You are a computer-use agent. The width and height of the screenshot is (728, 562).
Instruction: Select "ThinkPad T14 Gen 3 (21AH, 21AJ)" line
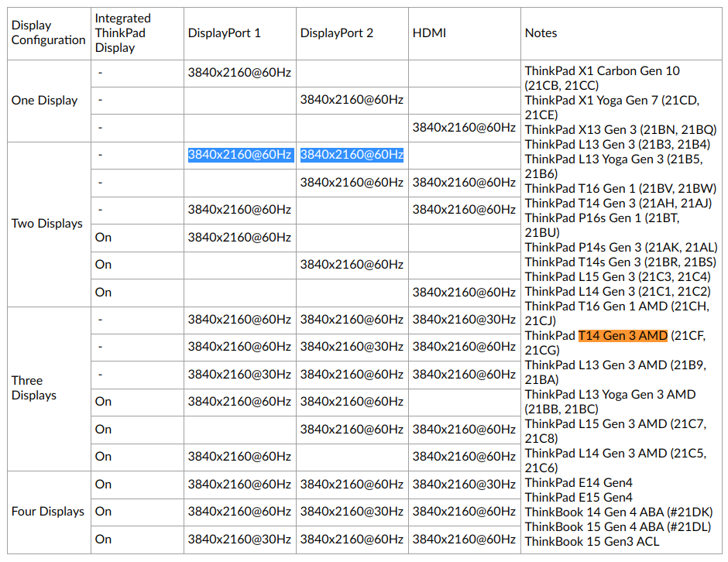[x=619, y=204]
